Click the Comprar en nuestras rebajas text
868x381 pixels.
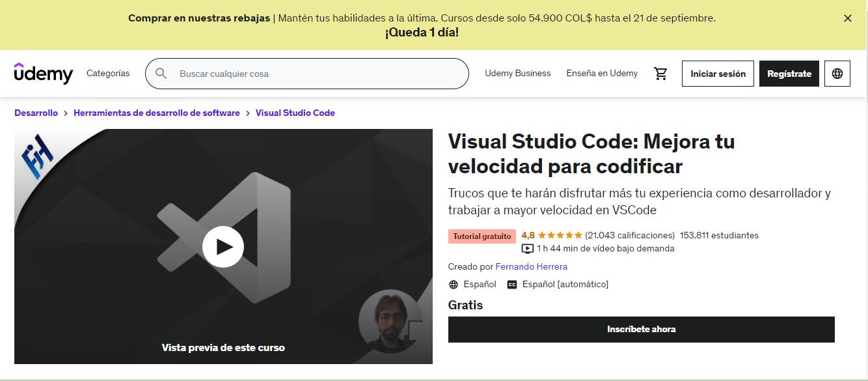coord(199,18)
